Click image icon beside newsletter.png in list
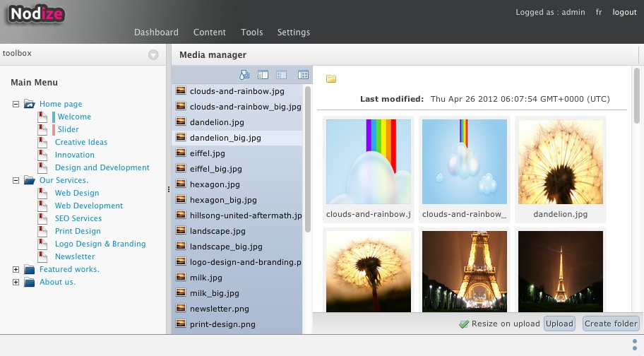This screenshot has width=644, height=356. 181,309
